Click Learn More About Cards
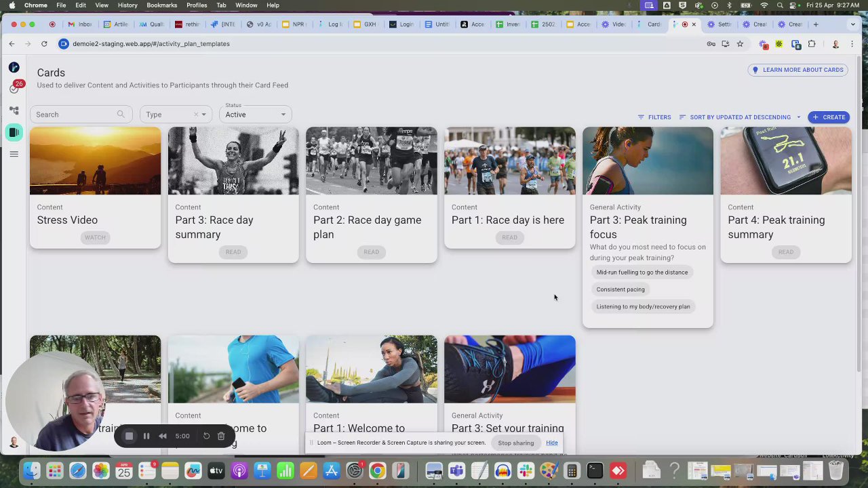This screenshot has height=488, width=868. 798,70
